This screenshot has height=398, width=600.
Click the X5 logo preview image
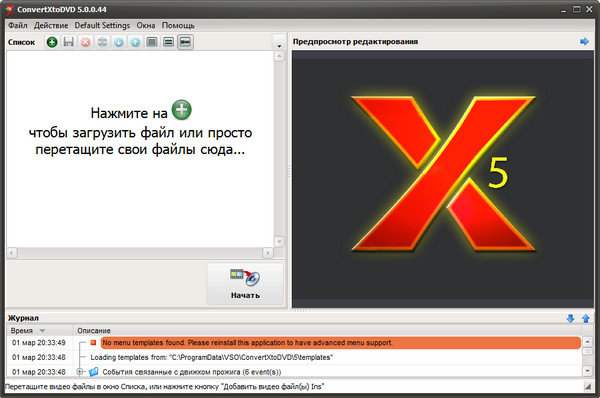443,173
